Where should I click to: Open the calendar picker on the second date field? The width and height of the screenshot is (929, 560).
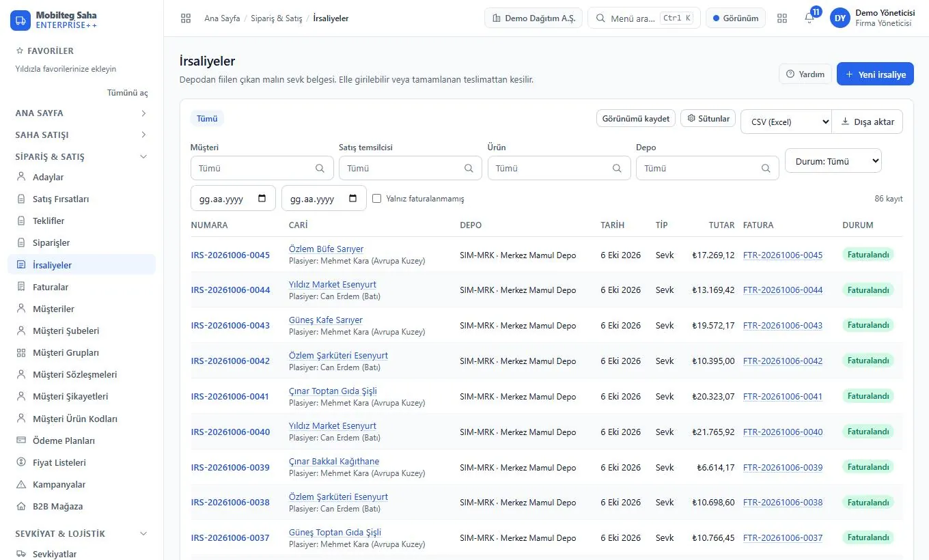click(353, 199)
